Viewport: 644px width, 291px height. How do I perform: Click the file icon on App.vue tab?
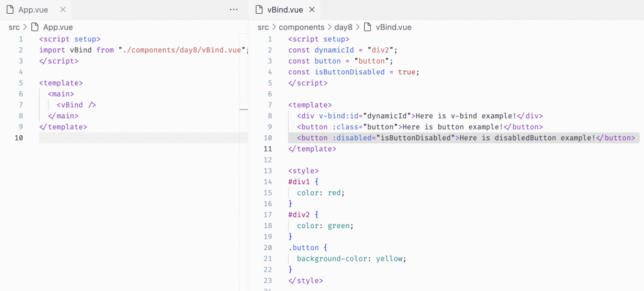(10, 9)
